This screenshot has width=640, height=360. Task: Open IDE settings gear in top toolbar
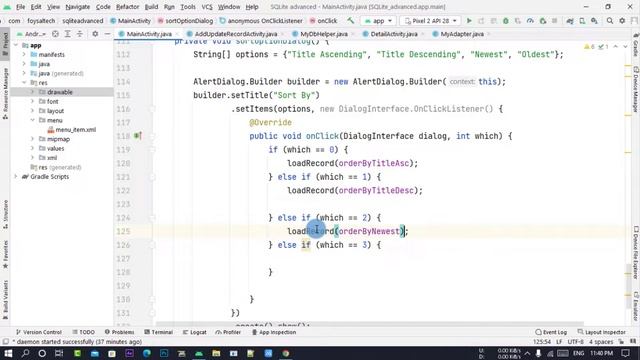(622, 21)
